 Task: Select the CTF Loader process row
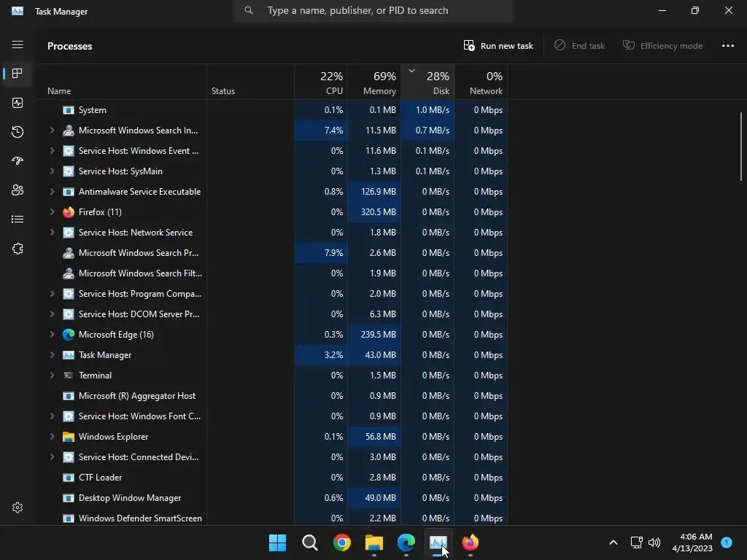[x=273, y=477]
